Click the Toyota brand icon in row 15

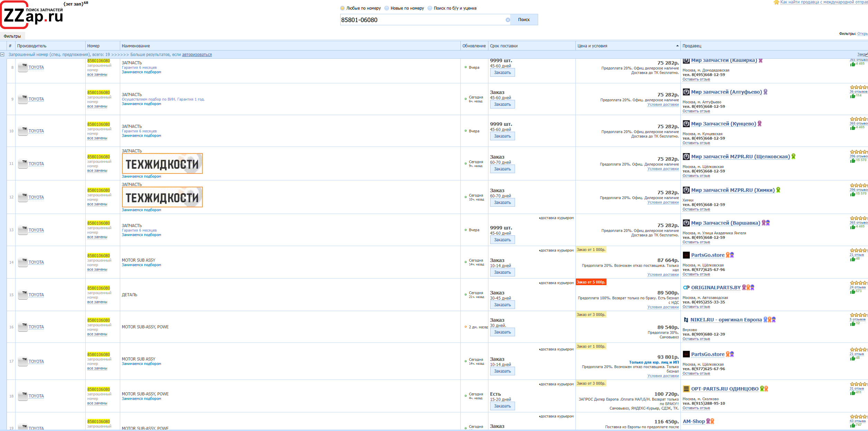23,295
